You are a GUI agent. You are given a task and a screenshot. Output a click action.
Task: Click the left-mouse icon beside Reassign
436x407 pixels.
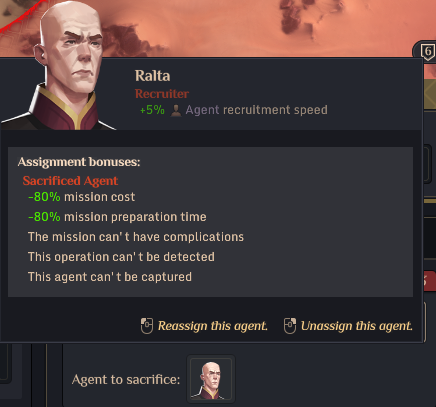pyautogui.click(x=147, y=326)
